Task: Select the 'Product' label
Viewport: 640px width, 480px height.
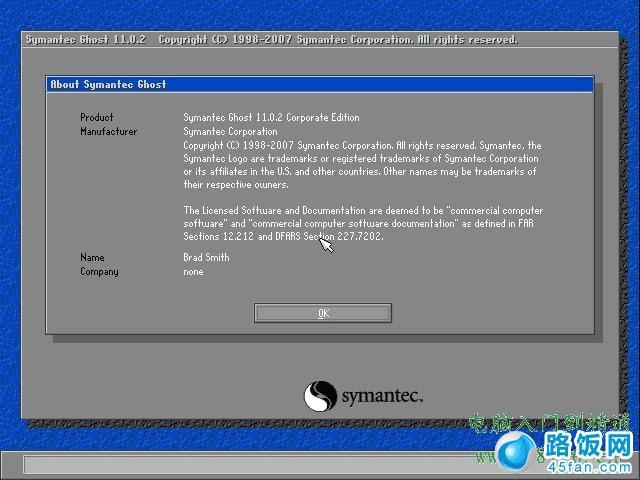Action: click(97, 118)
